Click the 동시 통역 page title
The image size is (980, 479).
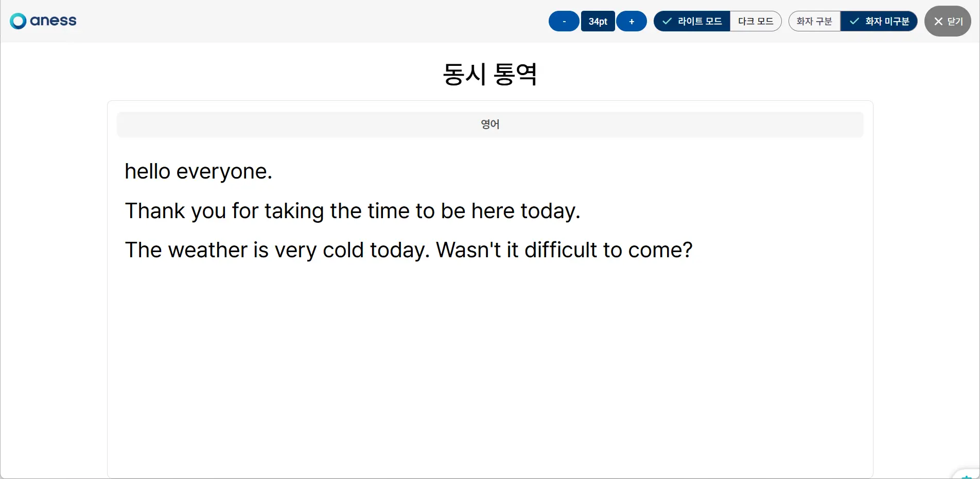[x=490, y=74]
